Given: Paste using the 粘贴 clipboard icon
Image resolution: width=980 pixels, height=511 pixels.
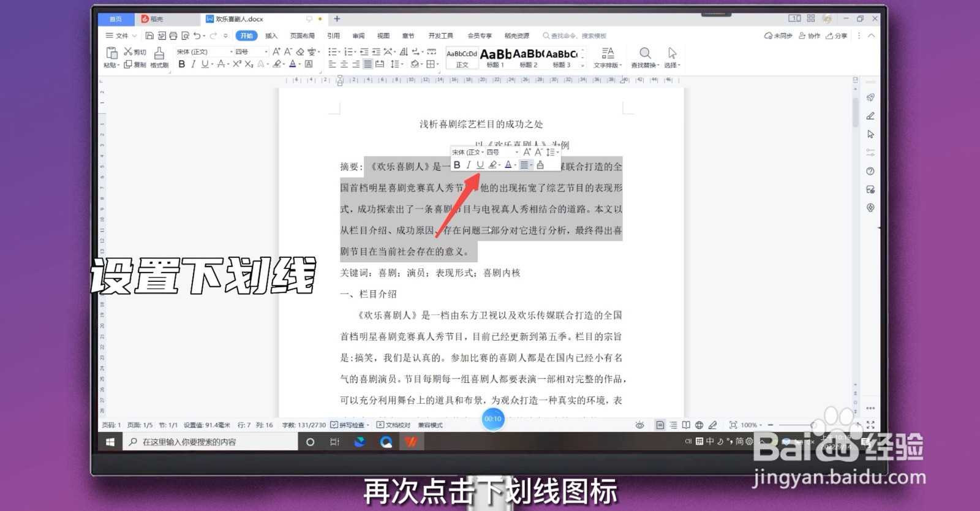Looking at the screenshot, I should point(111,53).
